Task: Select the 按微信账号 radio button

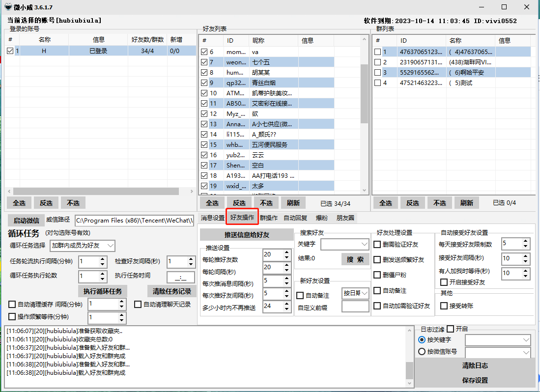Action: (x=422, y=352)
